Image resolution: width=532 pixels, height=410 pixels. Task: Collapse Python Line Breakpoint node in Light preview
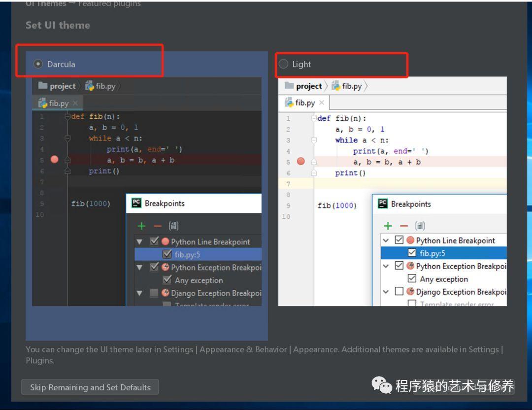pos(386,240)
